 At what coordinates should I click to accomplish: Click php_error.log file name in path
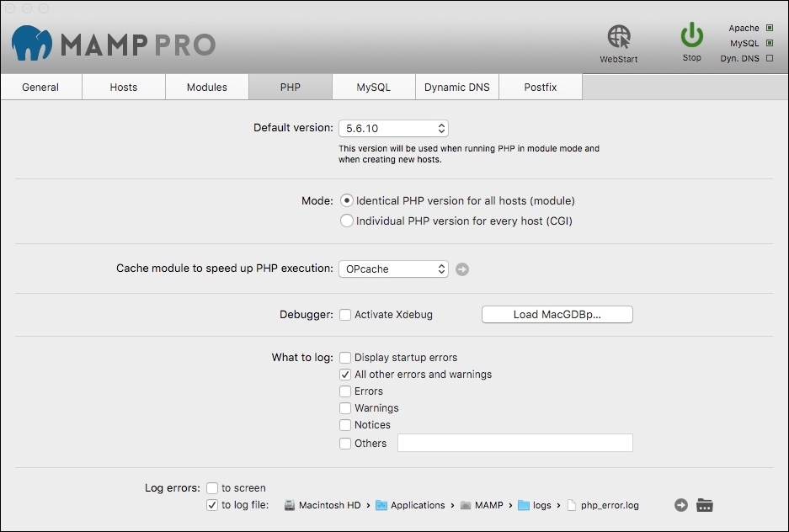(610, 505)
